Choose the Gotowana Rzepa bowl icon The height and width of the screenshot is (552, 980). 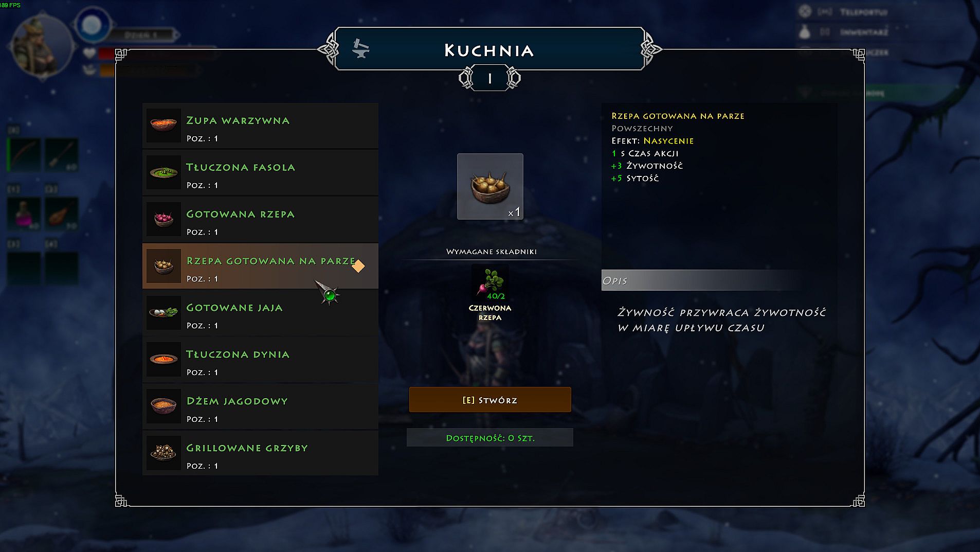164,219
